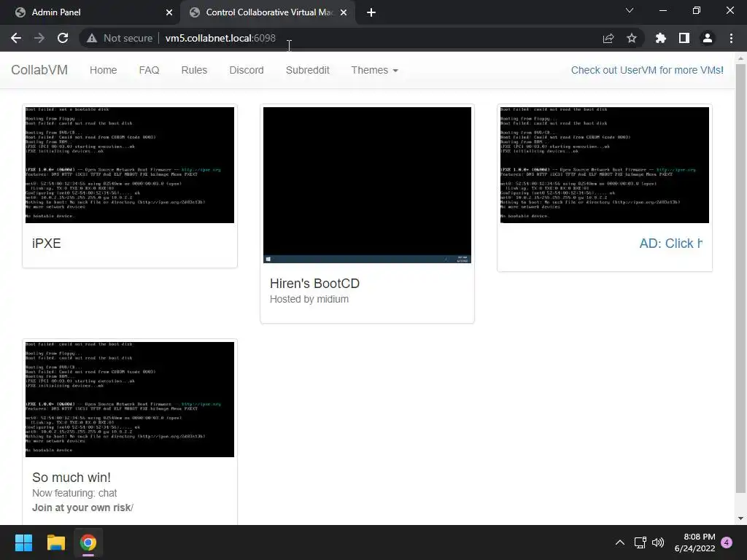Click the Hosted by midium text
This screenshot has width=747, height=560.
pos(309,299)
